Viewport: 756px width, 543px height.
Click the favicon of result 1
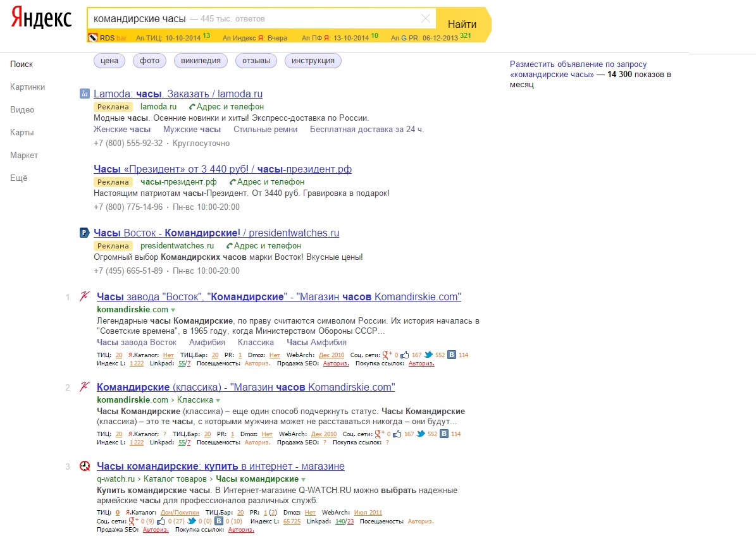click(85, 296)
